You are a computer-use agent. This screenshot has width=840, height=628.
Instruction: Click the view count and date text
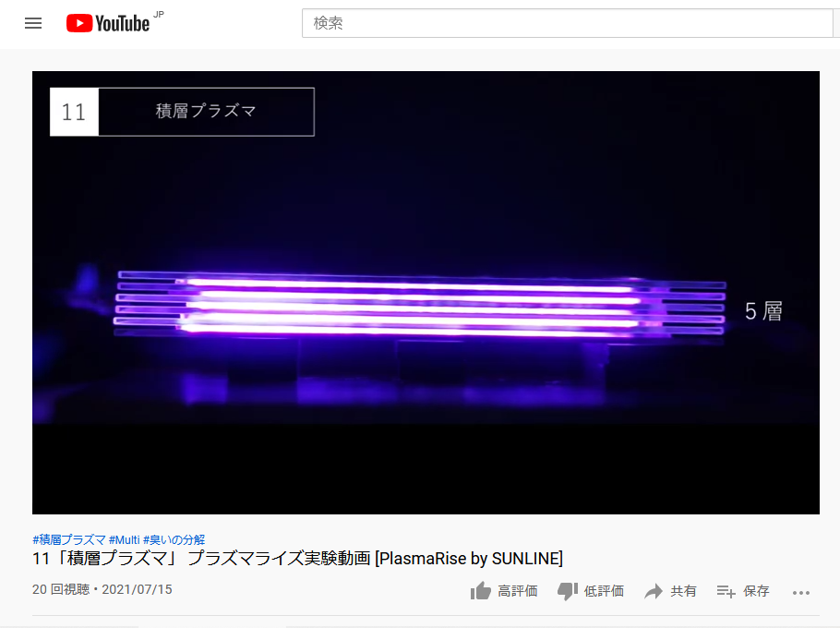tap(102, 589)
